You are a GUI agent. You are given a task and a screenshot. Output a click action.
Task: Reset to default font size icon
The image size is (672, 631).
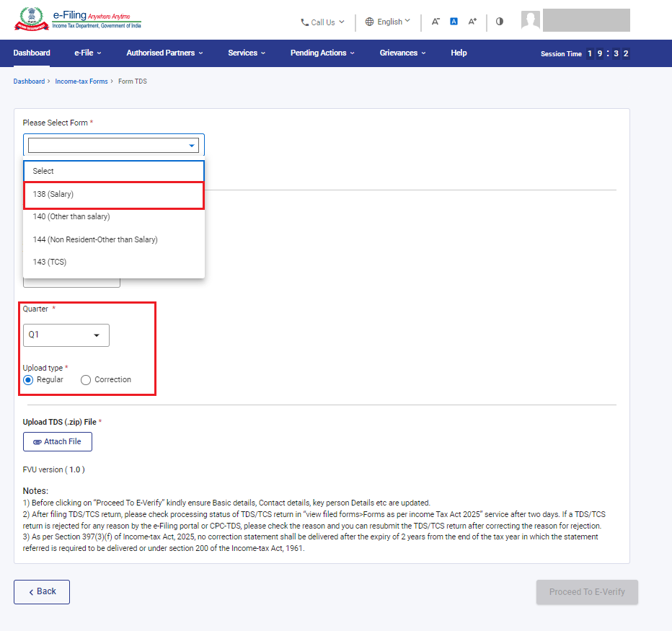point(454,22)
